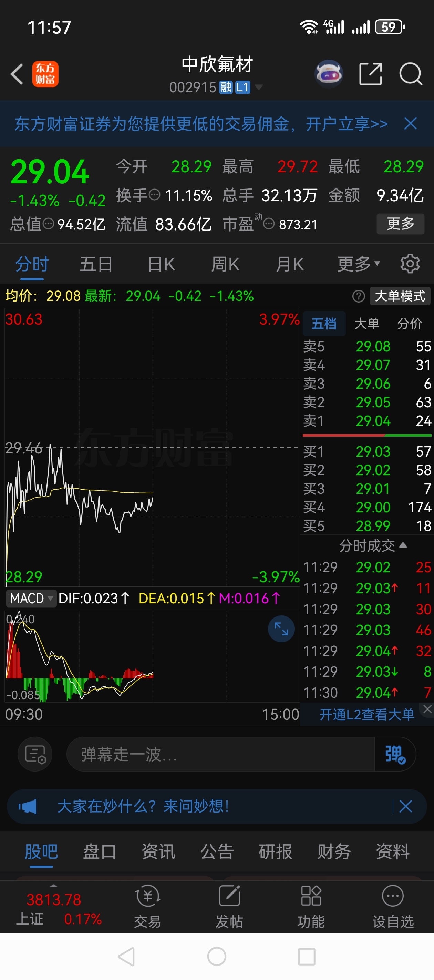
Task: Switch to the 五日 tab
Action: (96, 264)
